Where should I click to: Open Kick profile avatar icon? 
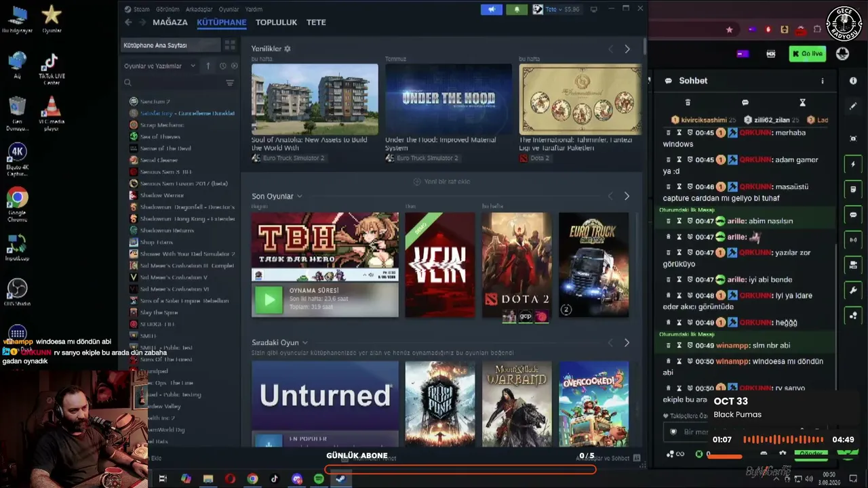[x=843, y=54]
